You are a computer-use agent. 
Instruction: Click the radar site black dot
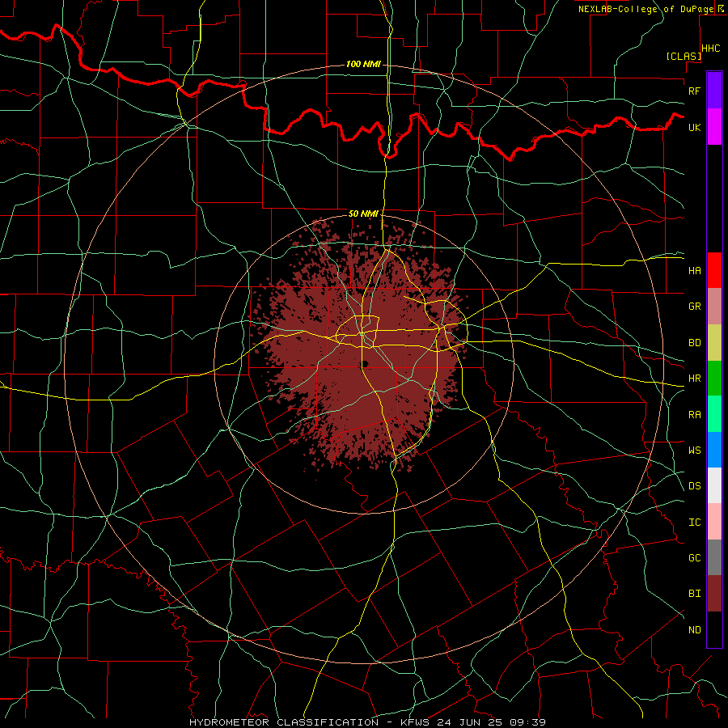tap(365, 363)
